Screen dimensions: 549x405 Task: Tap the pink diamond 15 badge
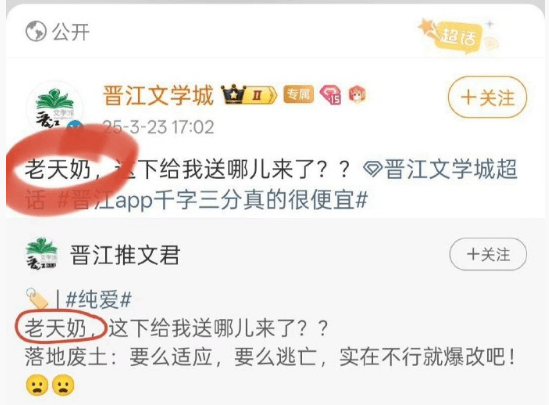[331, 95]
